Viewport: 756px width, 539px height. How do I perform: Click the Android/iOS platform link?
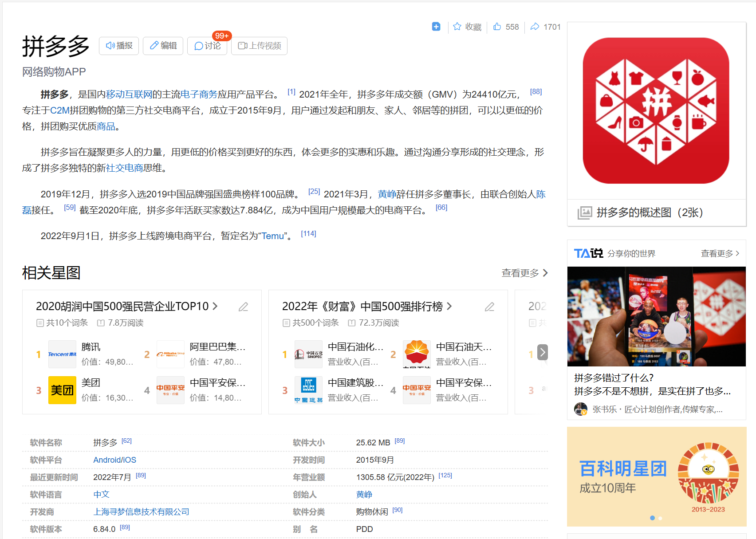point(114,460)
